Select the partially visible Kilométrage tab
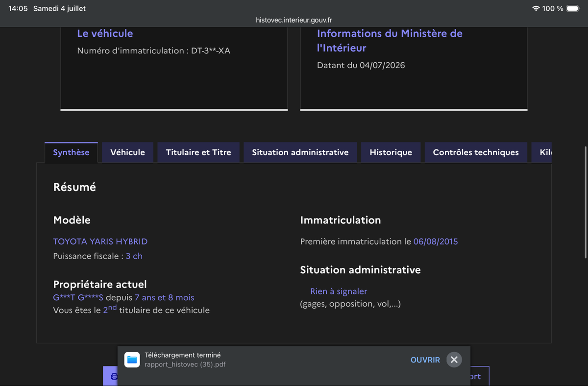588x386 pixels. [x=541, y=152]
